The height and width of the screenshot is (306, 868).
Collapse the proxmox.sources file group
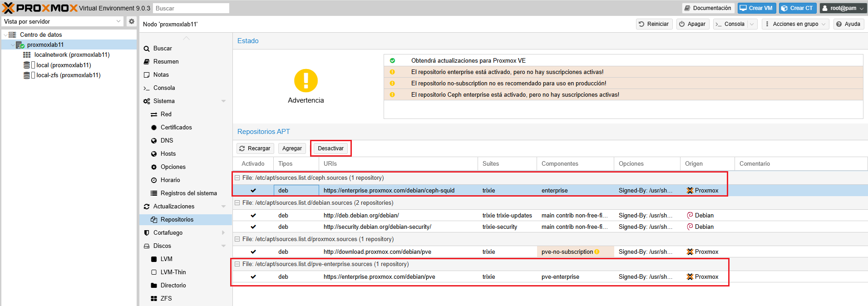click(x=237, y=239)
